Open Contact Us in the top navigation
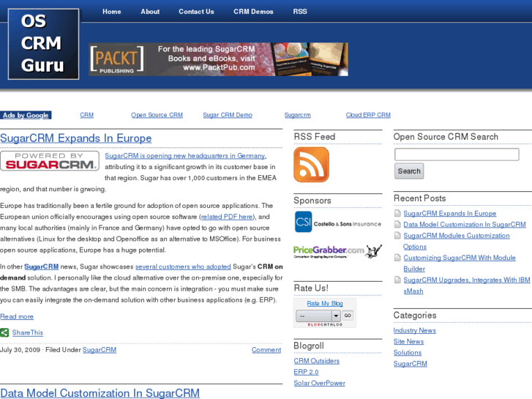This screenshot has width=532, height=399. click(196, 12)
